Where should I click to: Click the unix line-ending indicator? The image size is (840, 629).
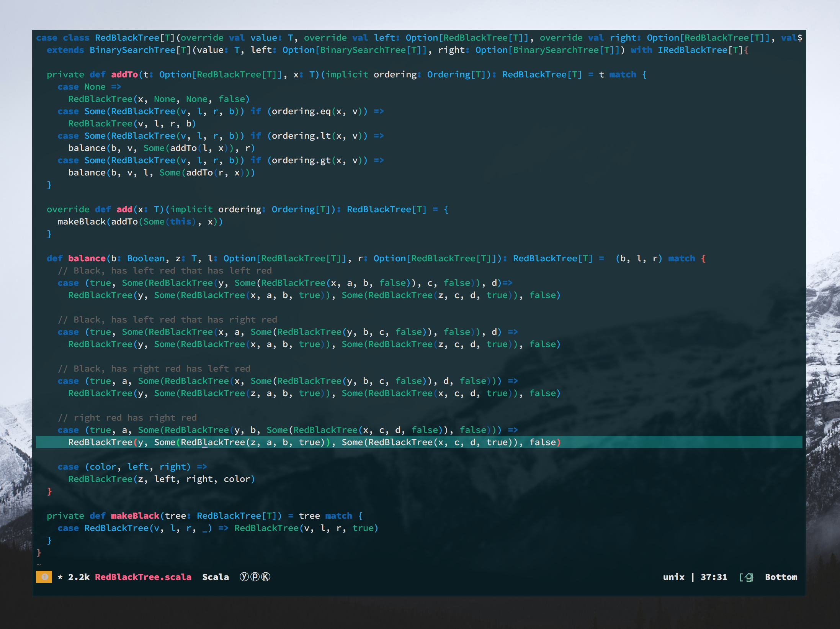(x=673, y=577)
